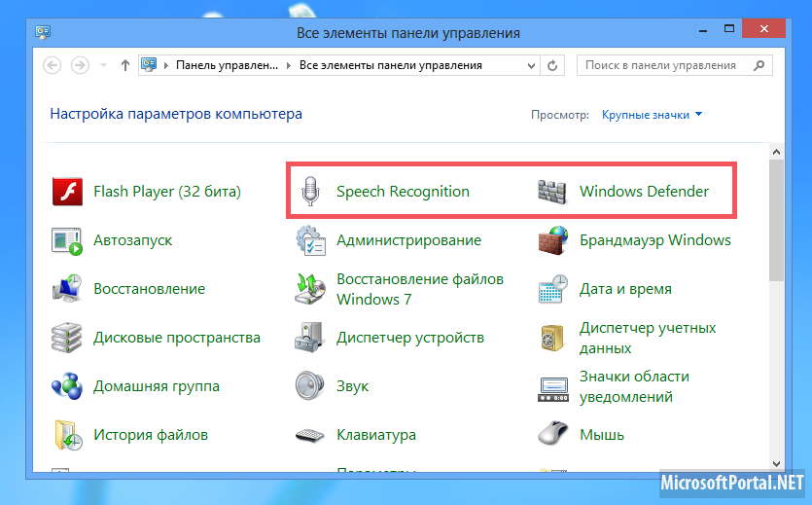Open the recent locations dropdown arrow
The width and height of the screenshot is (812, 505).
(104, 65)
